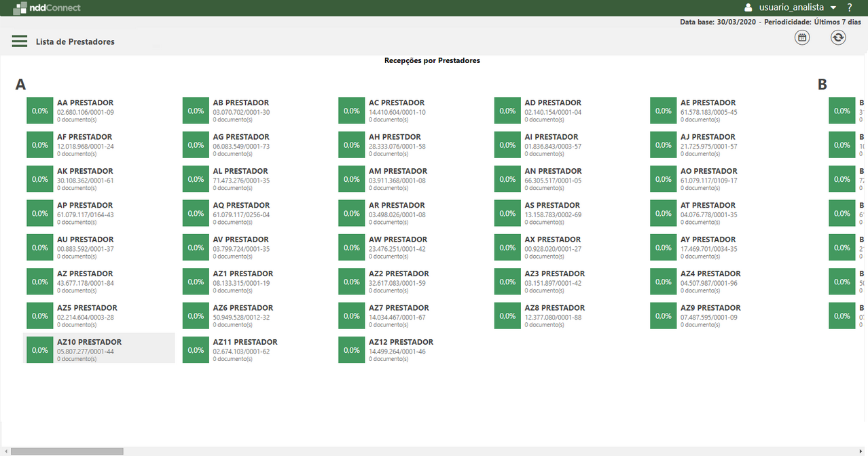Click the nddConnect logo

(46, 7)
